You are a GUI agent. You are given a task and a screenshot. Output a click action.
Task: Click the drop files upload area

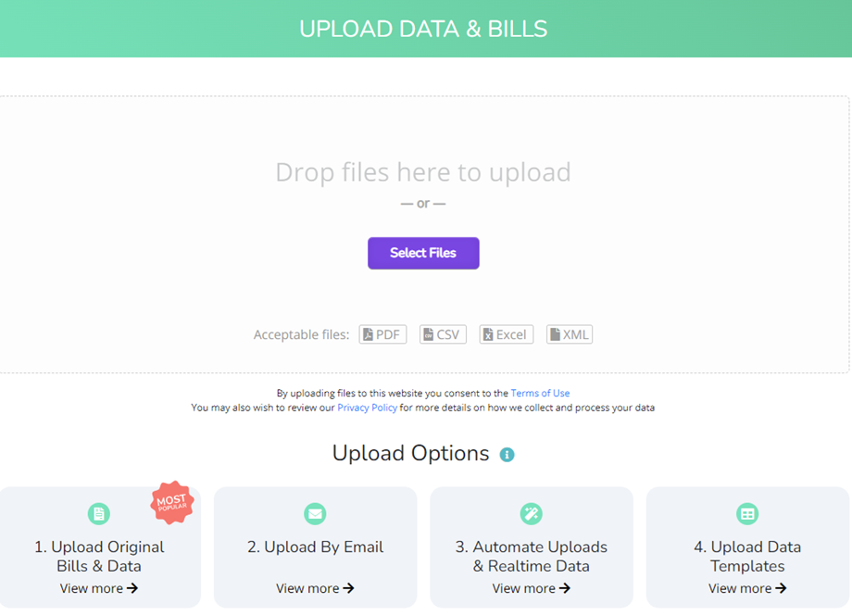[x=423, y=172]
